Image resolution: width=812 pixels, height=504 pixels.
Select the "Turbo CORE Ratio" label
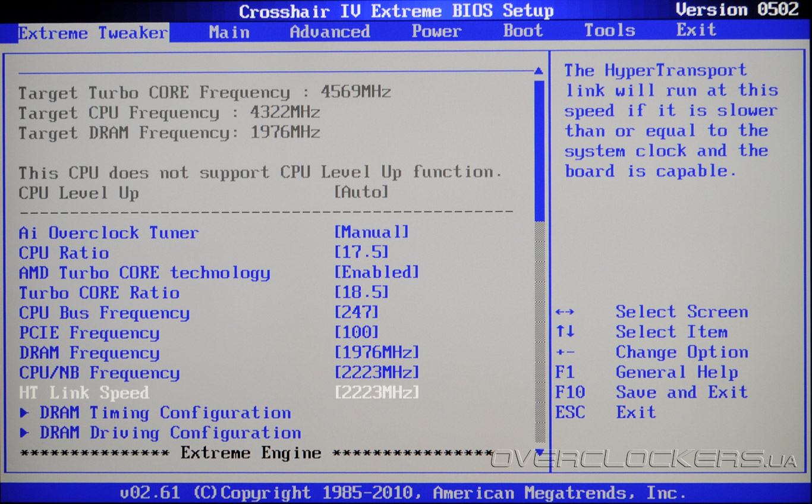[99, 293]
